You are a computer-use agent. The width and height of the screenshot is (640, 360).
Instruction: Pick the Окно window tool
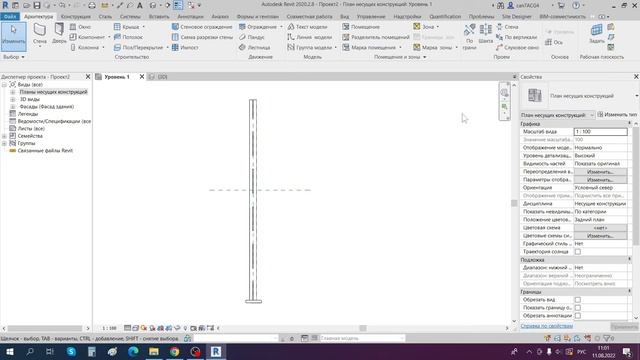(80, 27)
